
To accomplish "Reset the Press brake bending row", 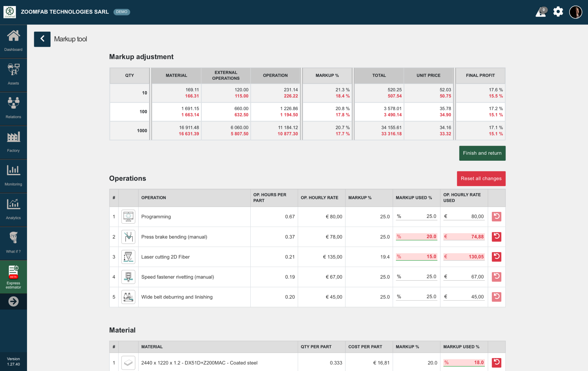I will [x=496, y=237].
